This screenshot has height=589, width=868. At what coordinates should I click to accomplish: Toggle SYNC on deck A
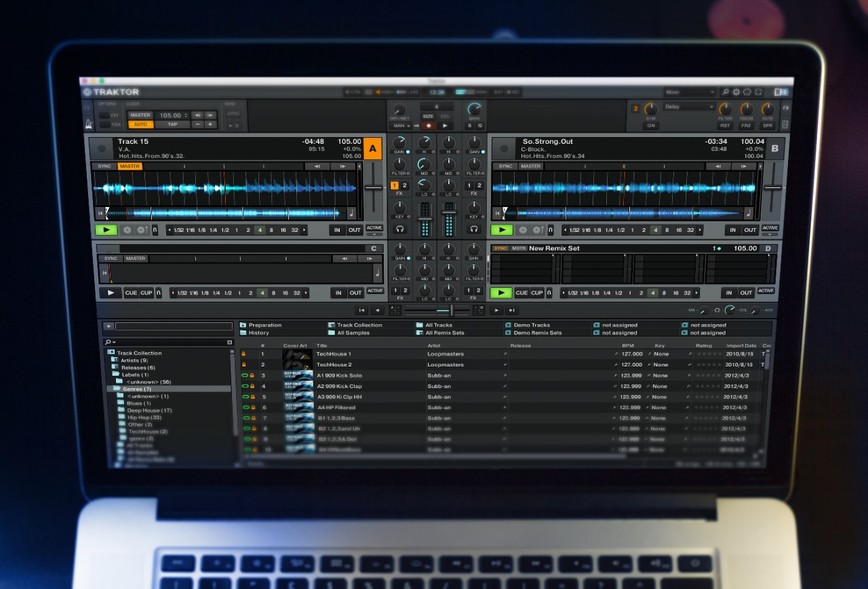coord(104,166)
